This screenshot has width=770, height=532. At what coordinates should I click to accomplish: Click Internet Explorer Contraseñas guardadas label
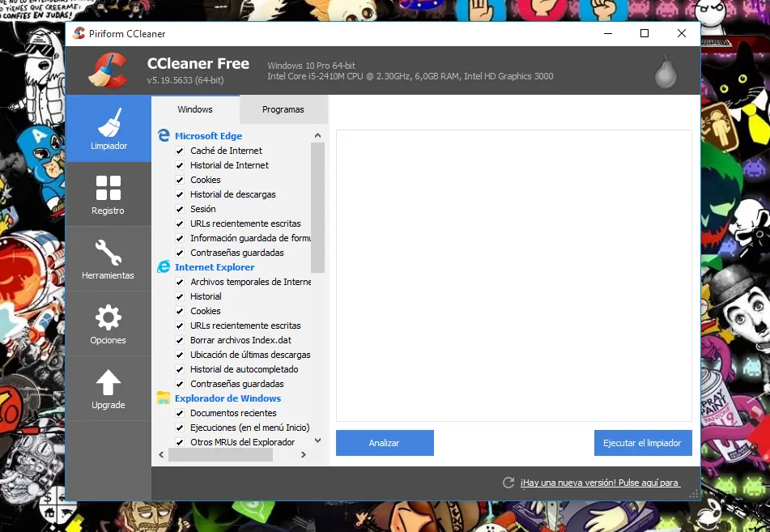237,384
